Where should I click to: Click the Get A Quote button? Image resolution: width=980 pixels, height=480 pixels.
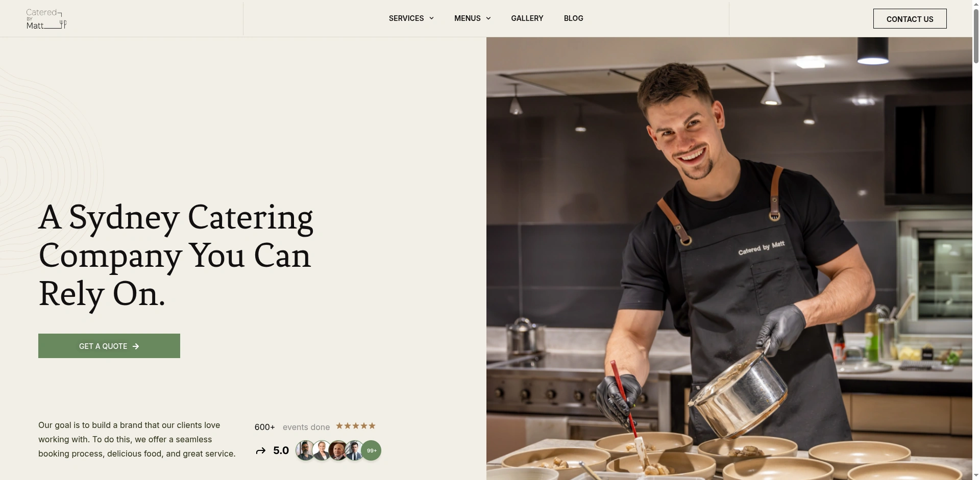(109, 346)
